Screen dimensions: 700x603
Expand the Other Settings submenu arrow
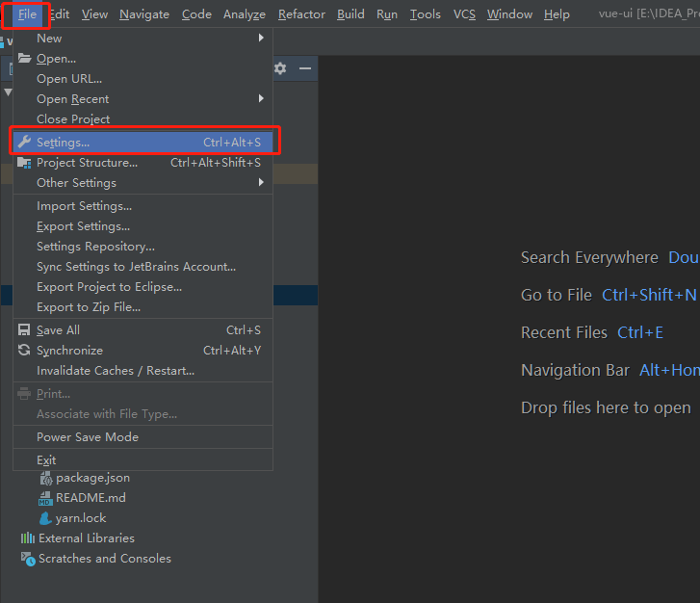point(261,182)
